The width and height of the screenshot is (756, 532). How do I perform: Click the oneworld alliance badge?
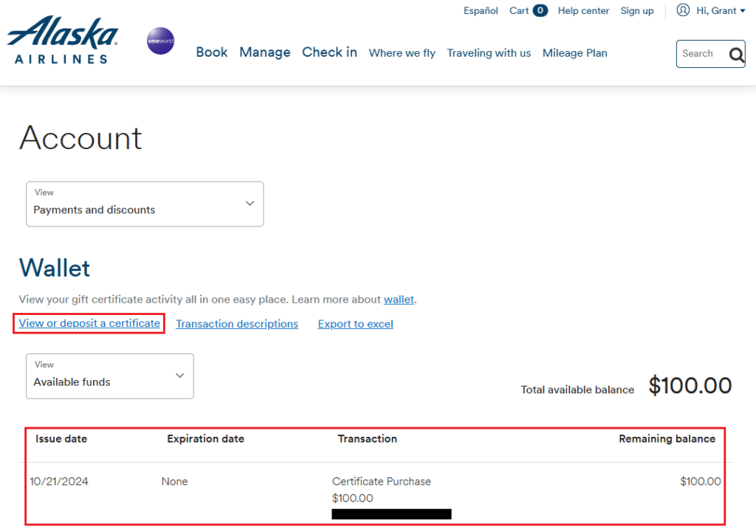pos(160,41)
